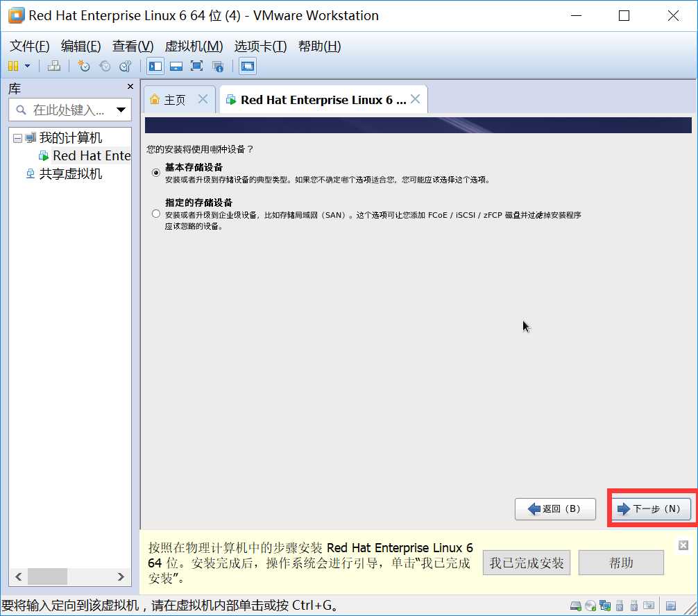Open the 选项卡(T) menu

(260, 46)
